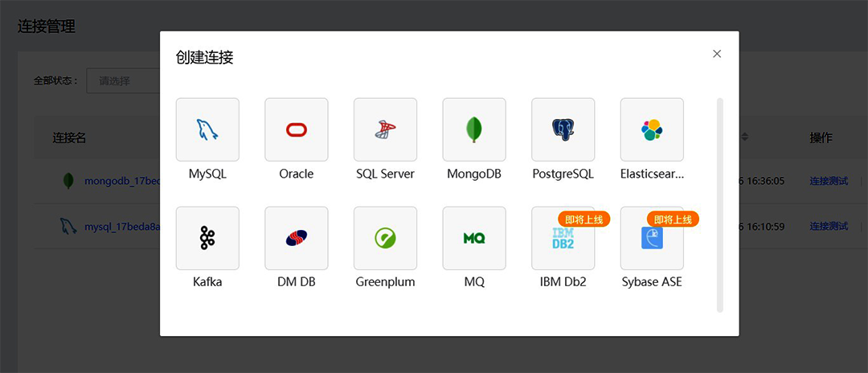Select the MongoDB leaf icon tile

point(474,129)
